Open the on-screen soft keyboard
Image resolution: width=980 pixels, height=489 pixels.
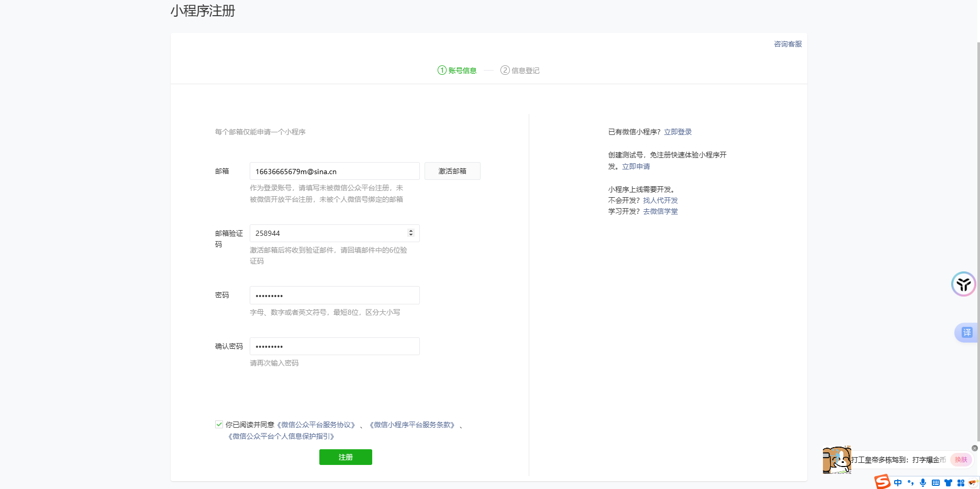coord(936,482)
